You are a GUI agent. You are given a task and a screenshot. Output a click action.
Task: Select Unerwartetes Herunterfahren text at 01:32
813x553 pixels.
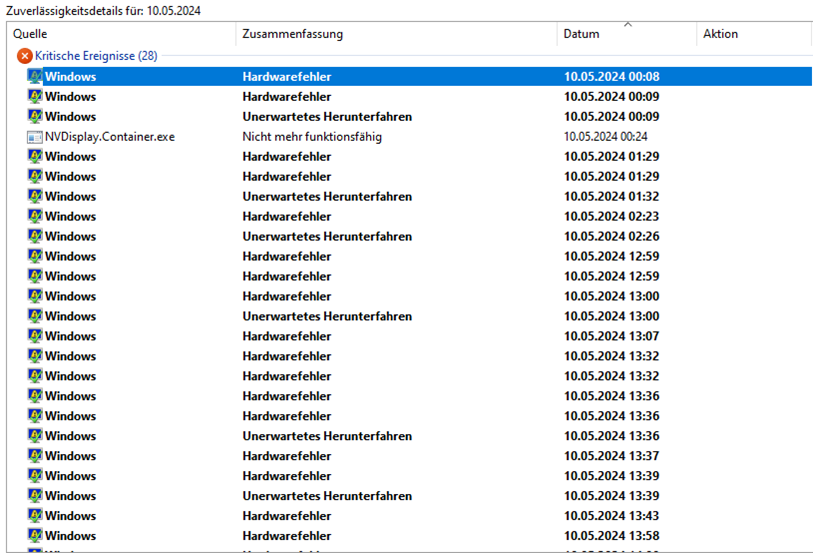pos(327,196)
